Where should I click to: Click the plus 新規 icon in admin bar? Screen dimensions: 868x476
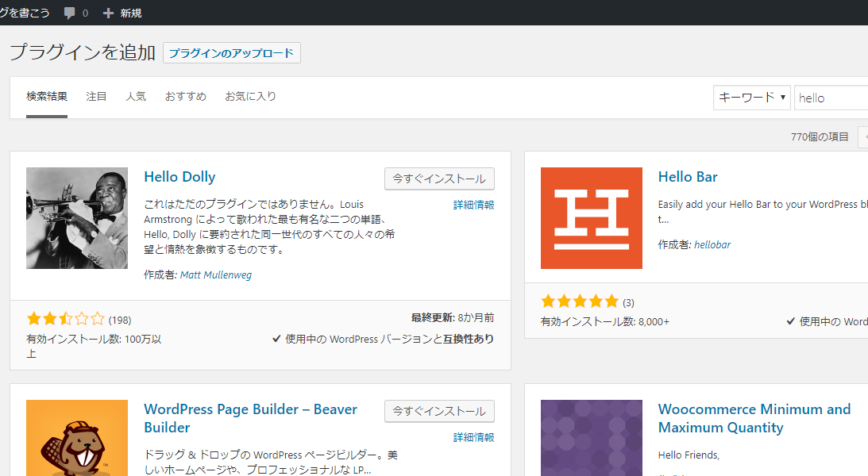109,13
